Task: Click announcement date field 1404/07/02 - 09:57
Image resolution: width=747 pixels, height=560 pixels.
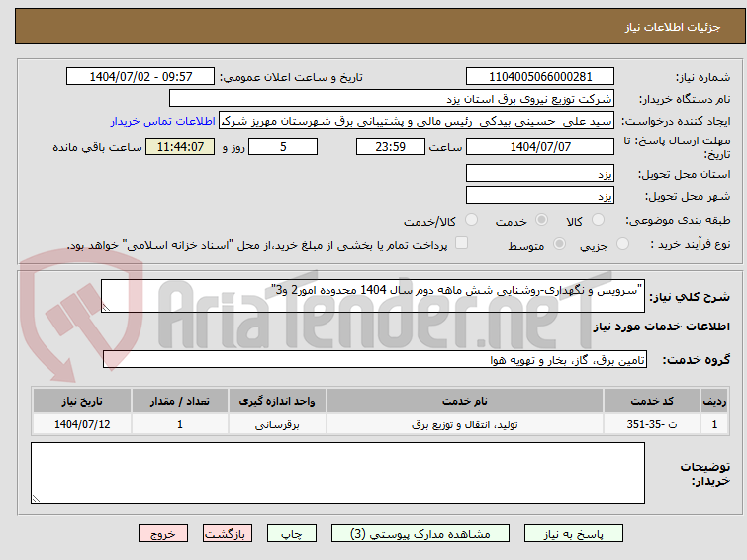Action: [x=140, y=77]
